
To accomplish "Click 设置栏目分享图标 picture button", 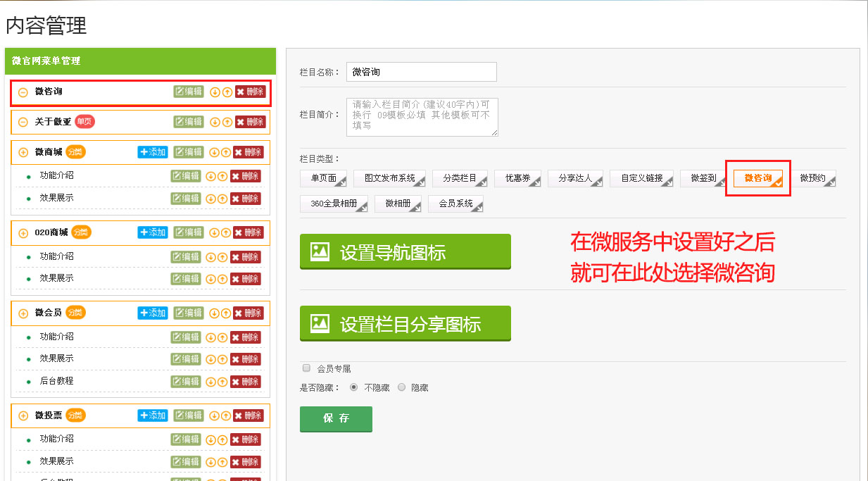I will click(405, 324).
